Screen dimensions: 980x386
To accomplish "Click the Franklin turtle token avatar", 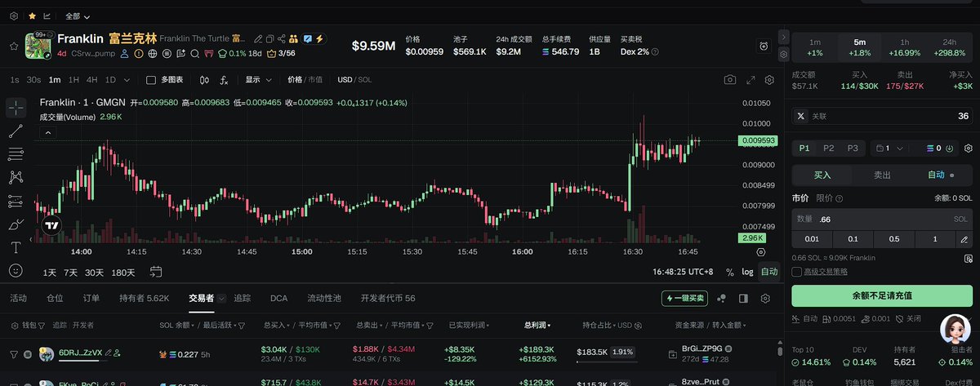I will point(39,46).
